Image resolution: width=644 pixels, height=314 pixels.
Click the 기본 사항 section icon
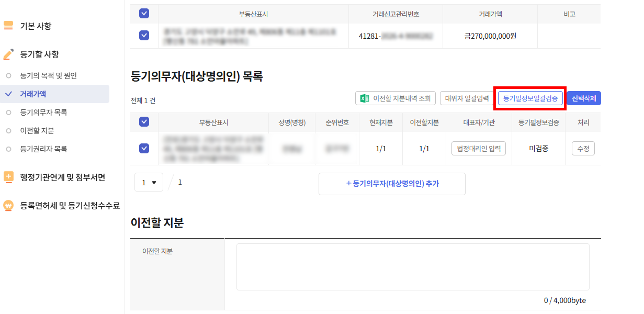tap(8, 26)
